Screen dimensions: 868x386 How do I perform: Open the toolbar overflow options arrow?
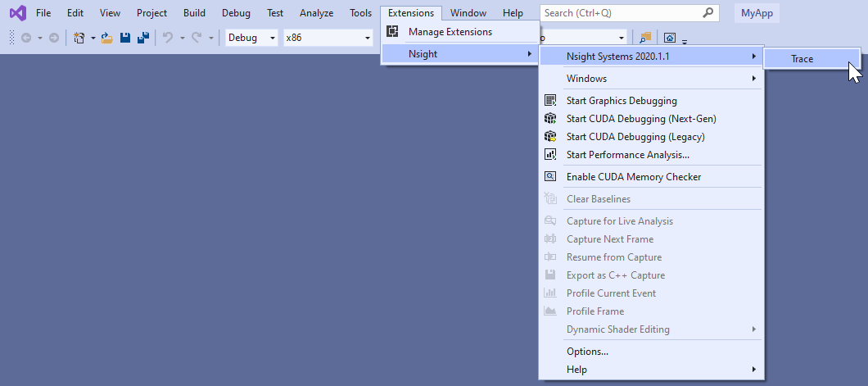tap(685, 41)
